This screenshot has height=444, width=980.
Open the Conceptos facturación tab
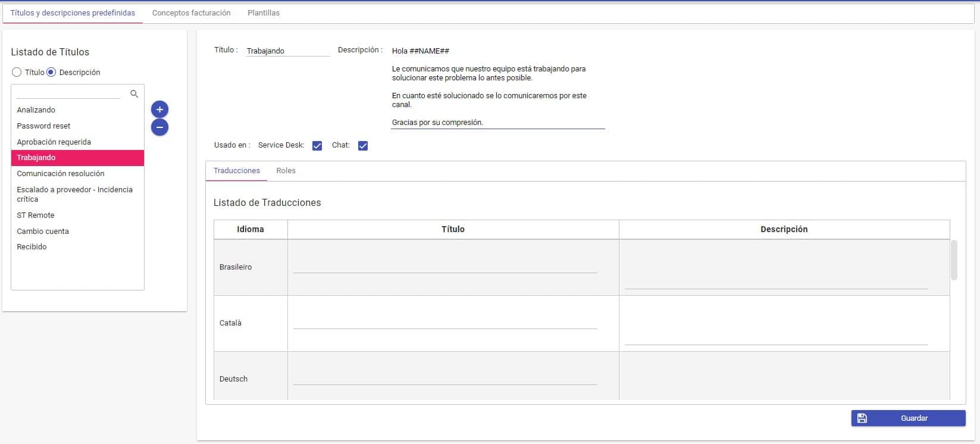(x=191, y=13)
